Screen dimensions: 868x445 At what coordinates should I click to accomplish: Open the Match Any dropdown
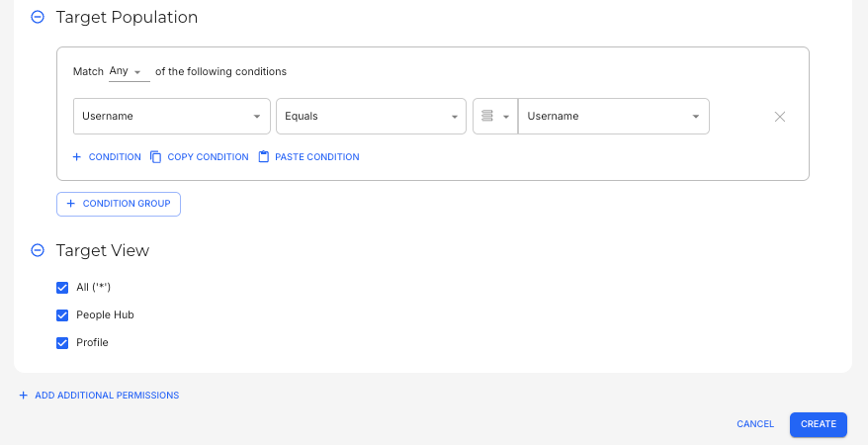[x=129, y=71]
